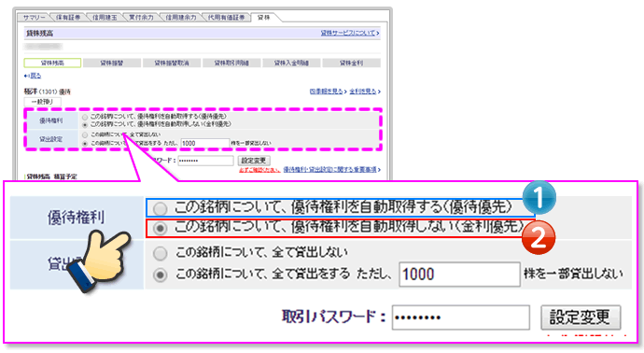The height and width of the screenshot is (353, 644).
Task: Click 設定変更 button in small upper screenshot
Action: 254,161
